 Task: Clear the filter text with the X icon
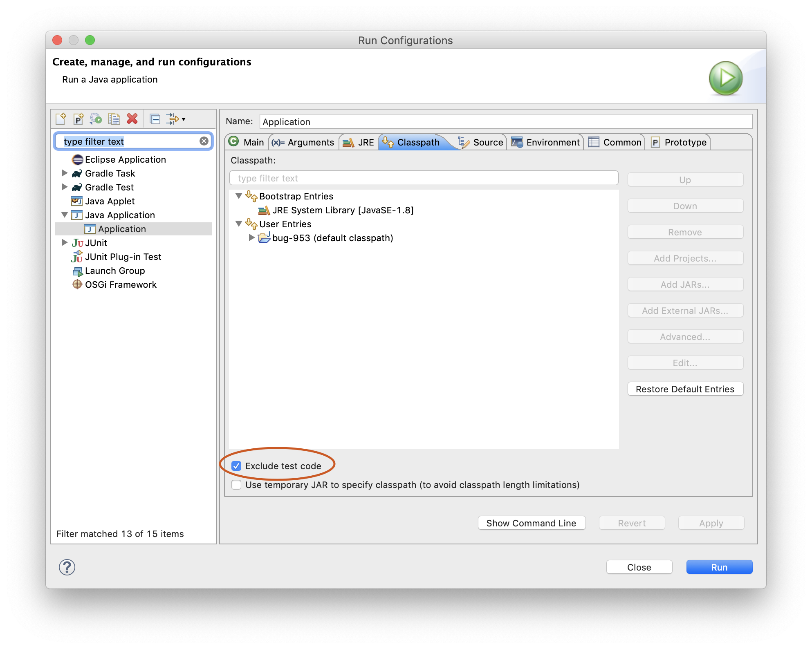click(x=204, y=141)
